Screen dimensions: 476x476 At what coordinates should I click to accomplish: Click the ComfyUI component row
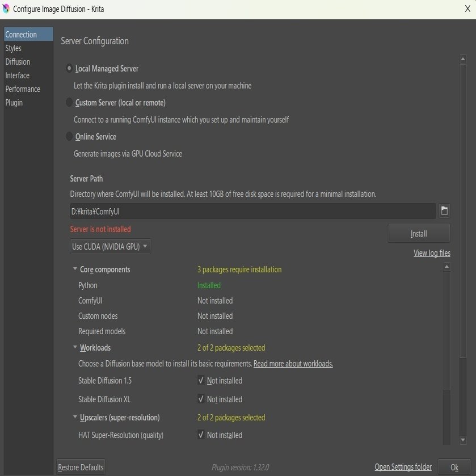[90, 301]
